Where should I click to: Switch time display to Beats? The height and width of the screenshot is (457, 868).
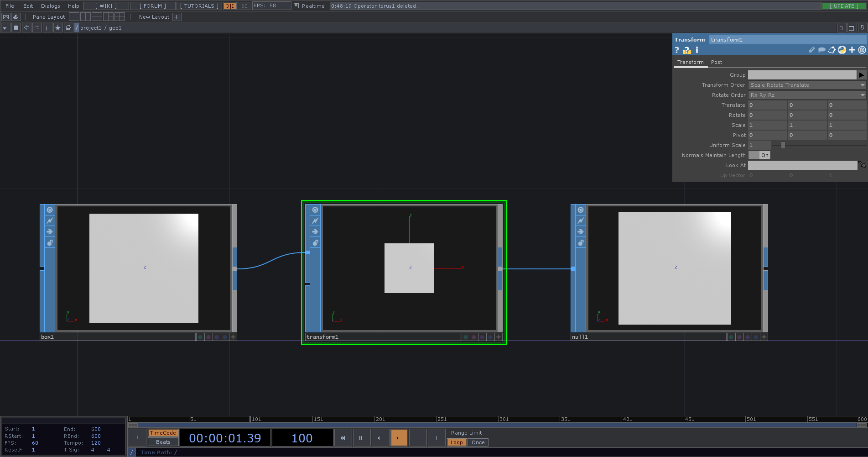click(163, 442)
